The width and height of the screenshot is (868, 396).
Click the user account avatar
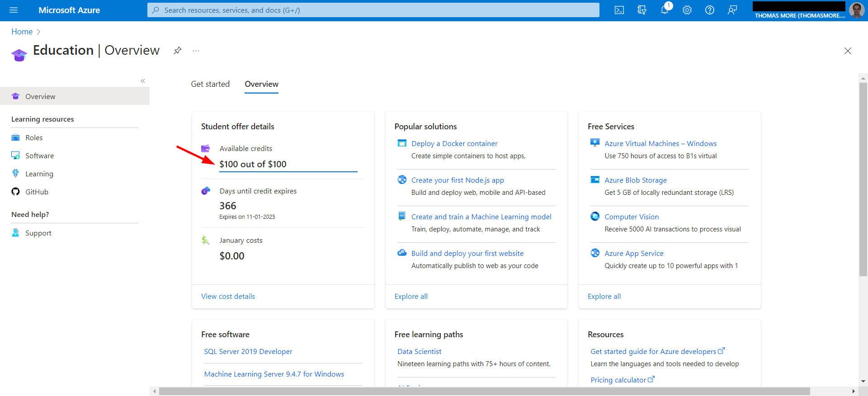[856, 10]
